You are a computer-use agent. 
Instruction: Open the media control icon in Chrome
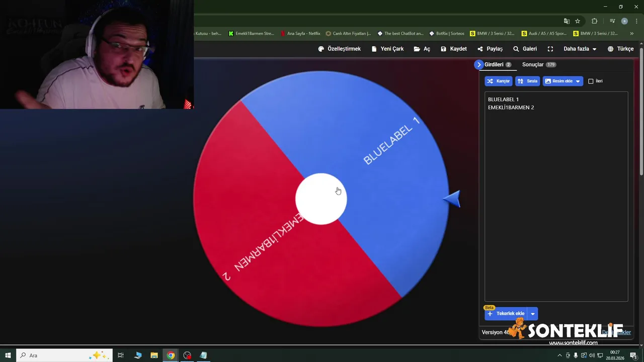612,21
